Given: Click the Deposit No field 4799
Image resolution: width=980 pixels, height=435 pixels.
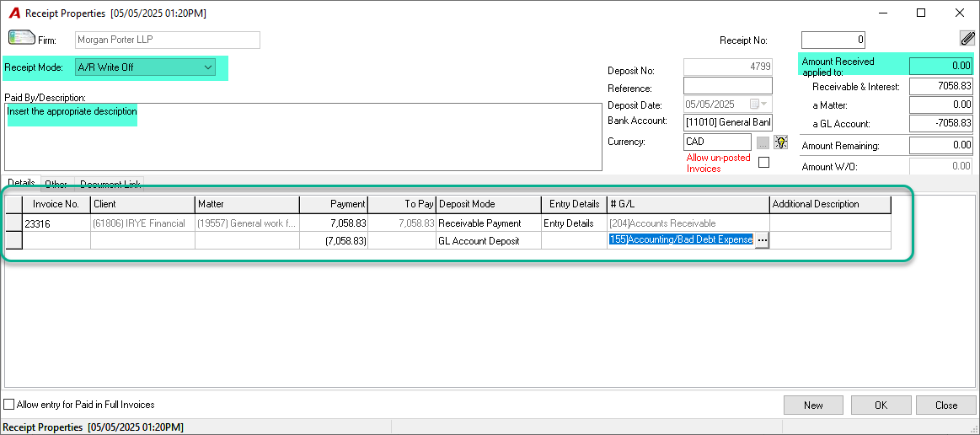Looking at the screenshot, I should [x=728, y=67].
